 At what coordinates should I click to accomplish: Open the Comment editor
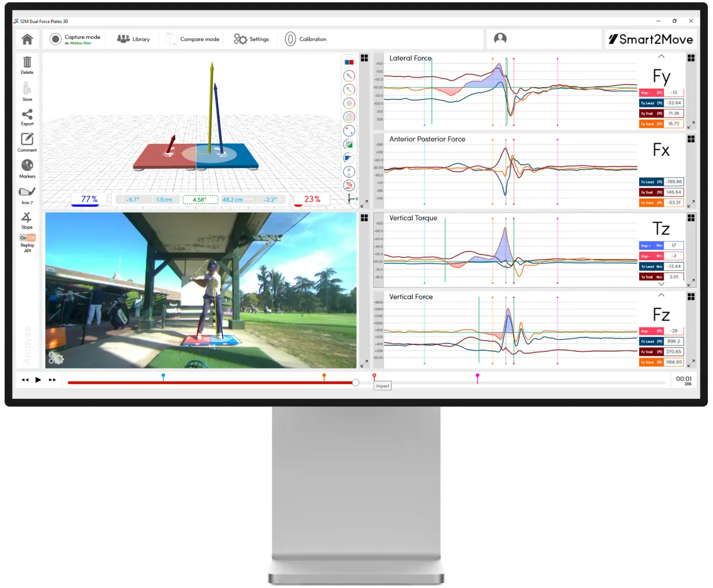27,139
